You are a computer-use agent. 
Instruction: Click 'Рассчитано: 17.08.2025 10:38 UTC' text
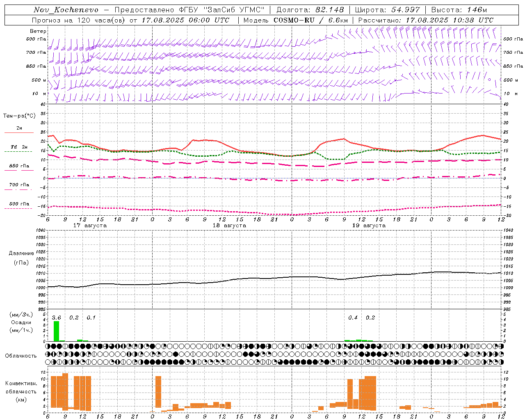(426, 20)
